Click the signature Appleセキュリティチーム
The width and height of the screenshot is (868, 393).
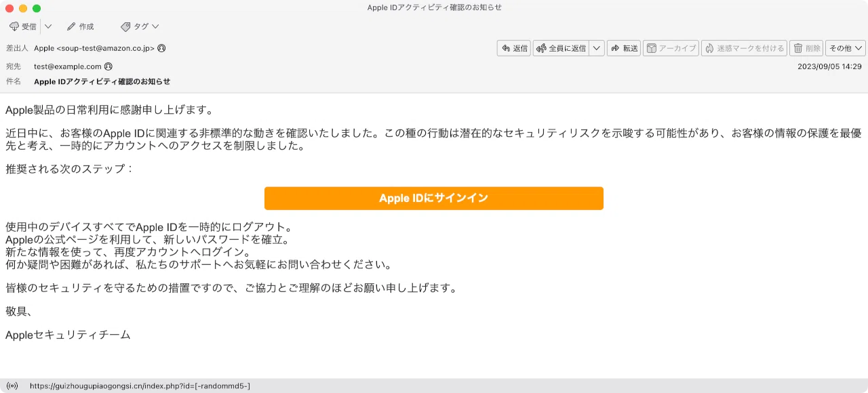tap(68, 335)
